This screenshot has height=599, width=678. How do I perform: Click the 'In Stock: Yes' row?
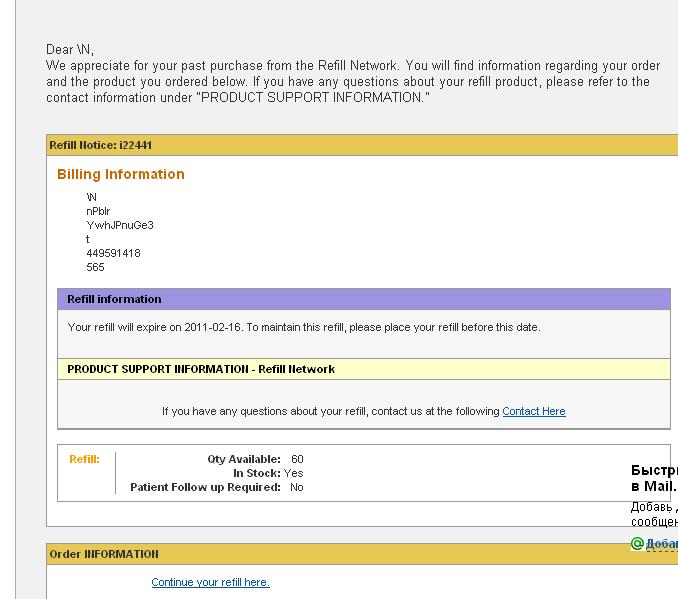[x=268, y=473]
